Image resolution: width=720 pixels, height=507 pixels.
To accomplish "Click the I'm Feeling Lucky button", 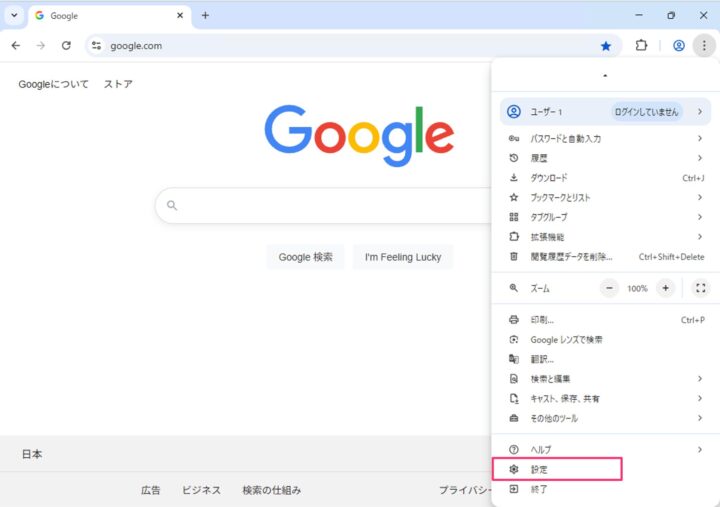I will click(403, 257).
